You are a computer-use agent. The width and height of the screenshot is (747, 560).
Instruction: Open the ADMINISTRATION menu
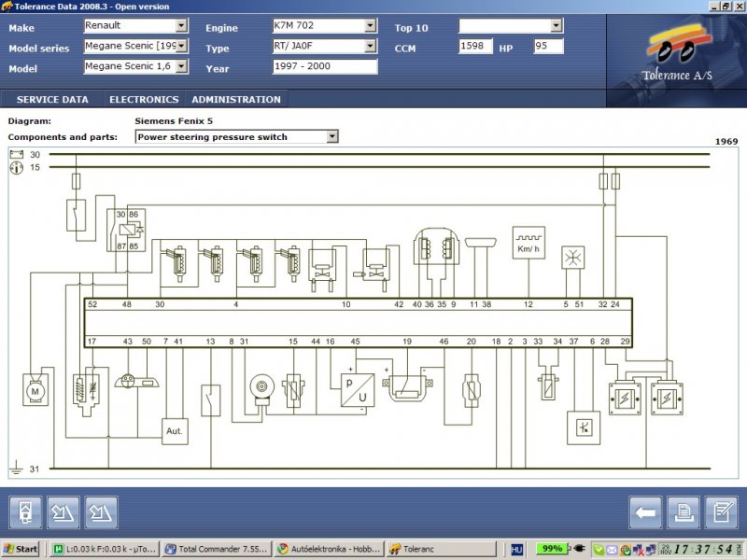click(236, 100)
